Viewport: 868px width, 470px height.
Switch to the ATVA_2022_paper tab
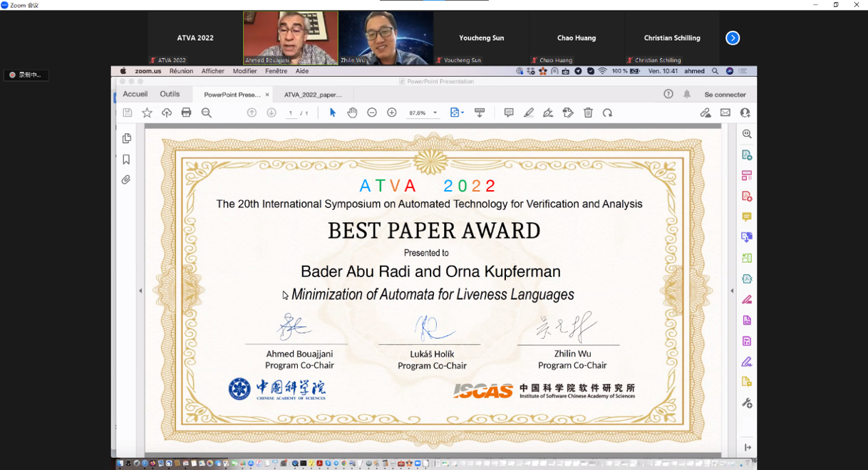[313, 95]
